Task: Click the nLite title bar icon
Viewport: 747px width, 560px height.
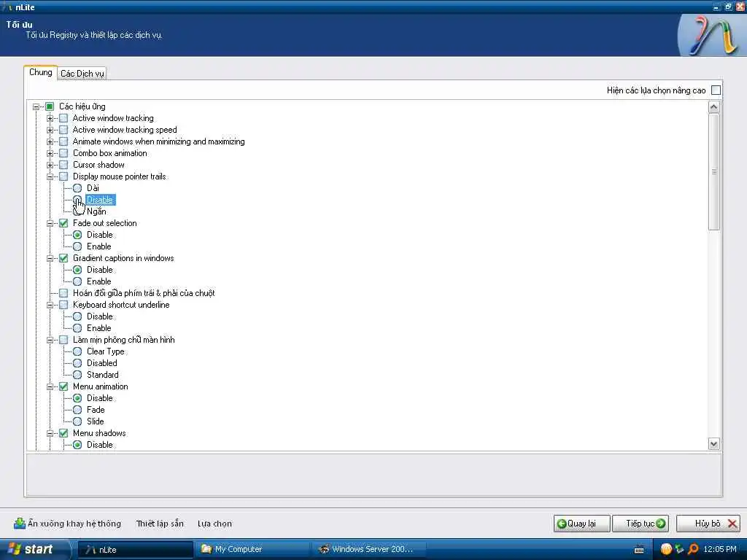Action: tap(7, 7)
